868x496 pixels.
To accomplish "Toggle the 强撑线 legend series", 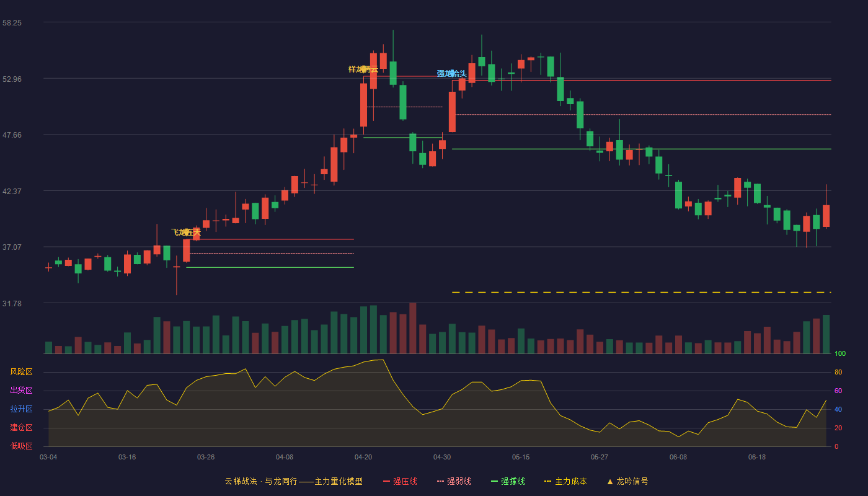I will click(508, 481).
